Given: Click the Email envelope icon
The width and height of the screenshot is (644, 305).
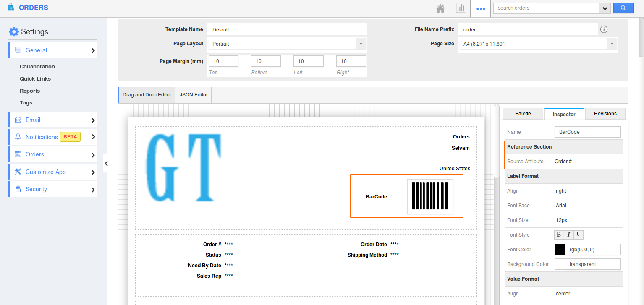Looking at the screenshot, I should pyautogui.click(x=18, y=120).
